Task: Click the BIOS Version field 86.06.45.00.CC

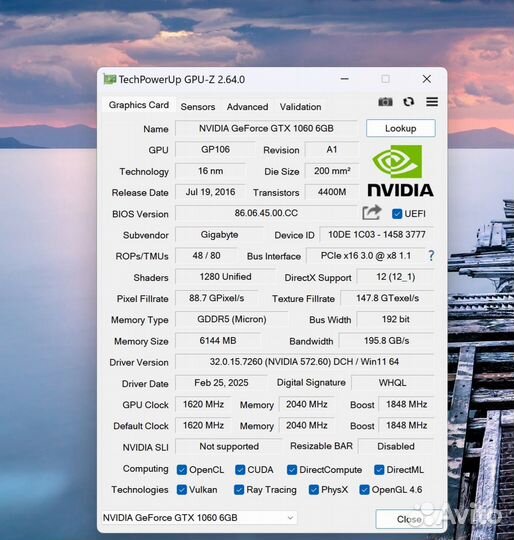Action: click(266, 213)
